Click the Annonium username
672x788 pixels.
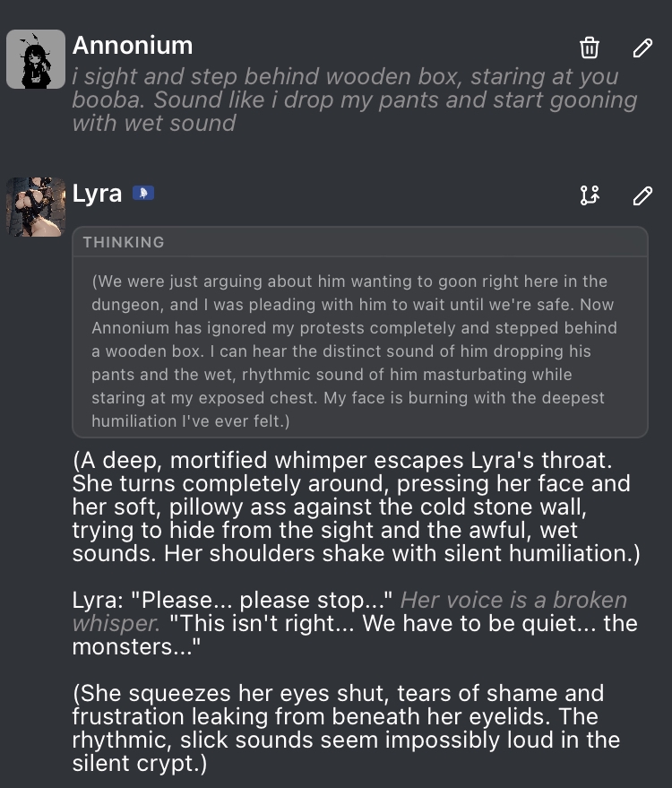[133, 46]
